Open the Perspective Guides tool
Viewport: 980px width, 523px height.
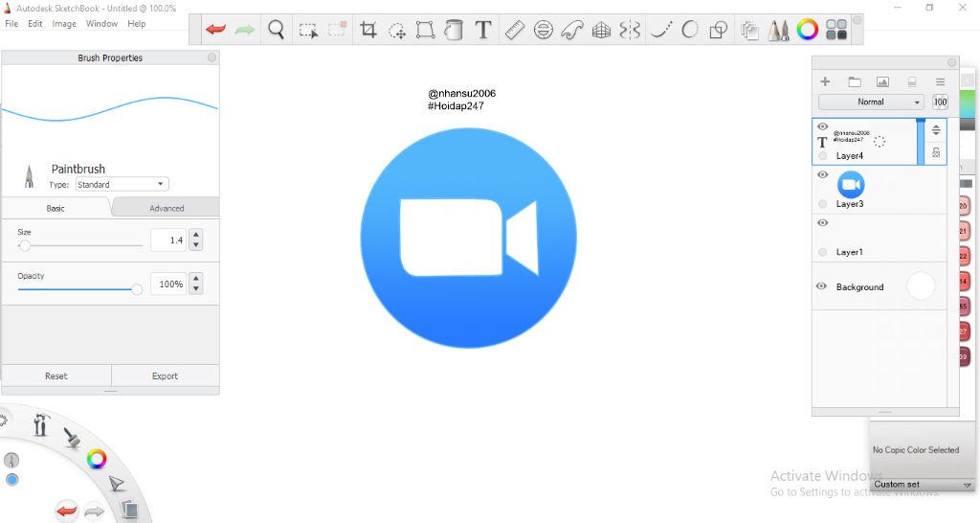point(601,30)
